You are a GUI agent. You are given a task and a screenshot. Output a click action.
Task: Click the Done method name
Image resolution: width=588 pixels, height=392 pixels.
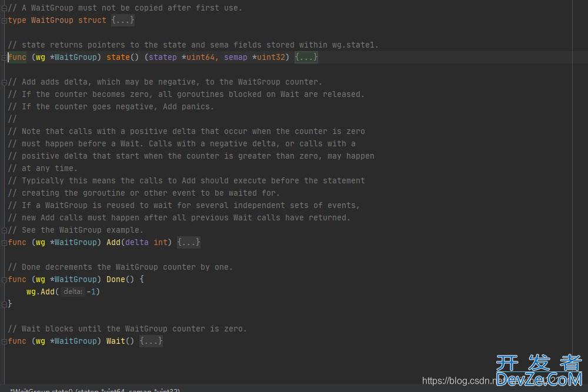tap(115, 279)
